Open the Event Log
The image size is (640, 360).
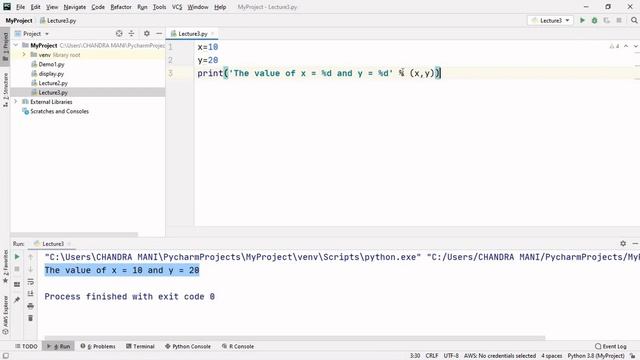(x=611, y=346)
